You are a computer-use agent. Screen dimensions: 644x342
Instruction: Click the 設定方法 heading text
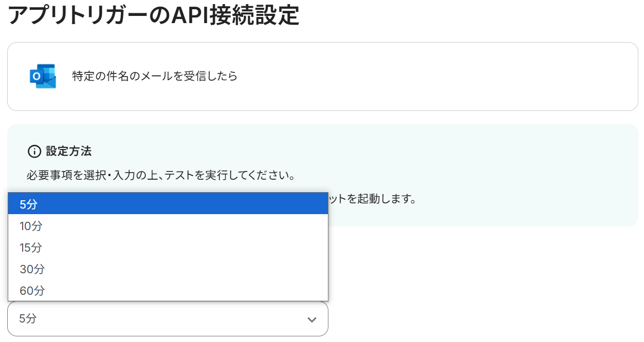[69, 151]
